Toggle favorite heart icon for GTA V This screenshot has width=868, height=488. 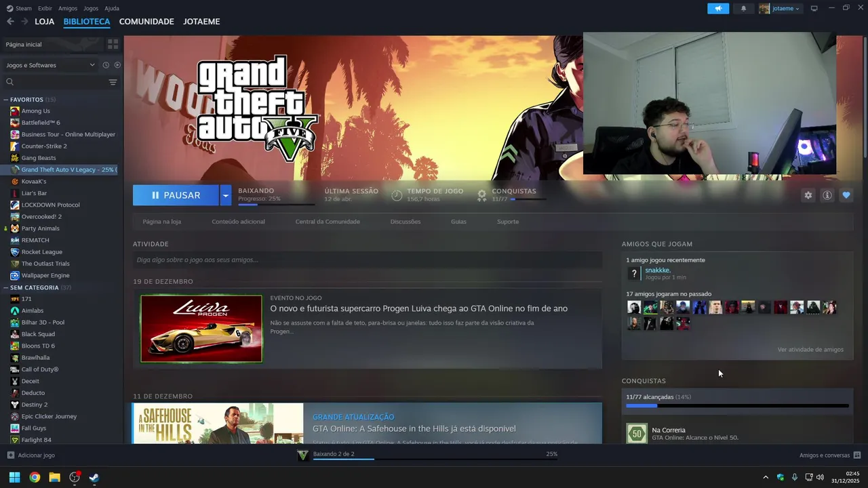846,195
